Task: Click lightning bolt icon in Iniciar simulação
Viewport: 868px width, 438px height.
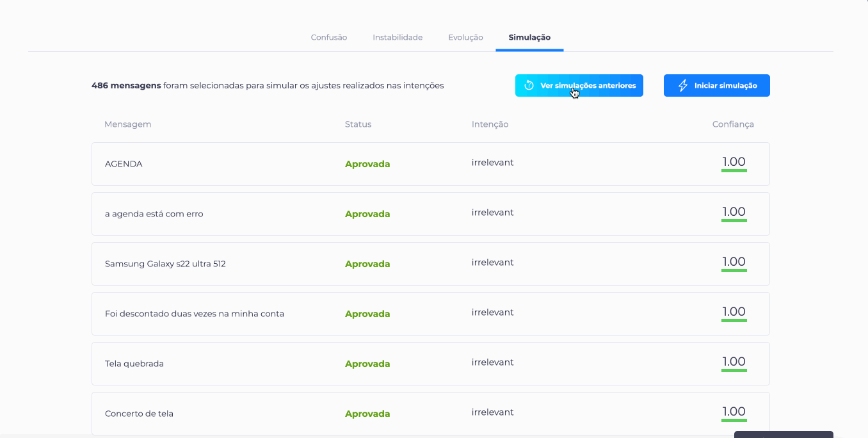Action: pyautogui.click(x=683, y=86)
